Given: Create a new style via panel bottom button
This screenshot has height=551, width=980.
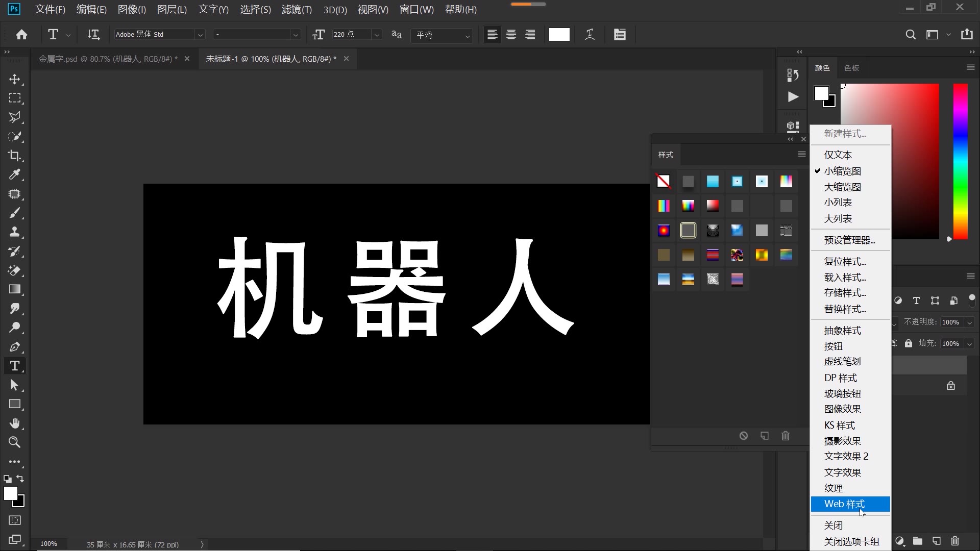Looking at the screenshot, I should 764,436.
